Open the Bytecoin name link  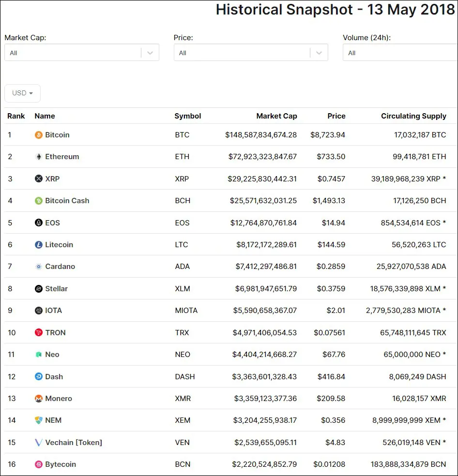(61, 464)
